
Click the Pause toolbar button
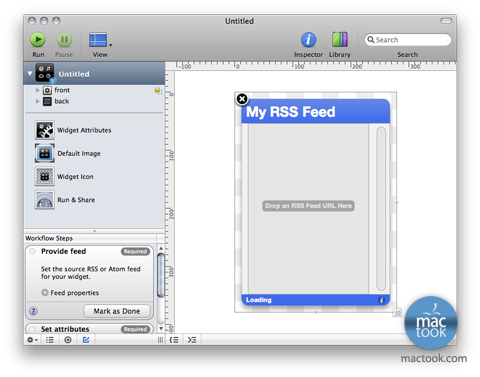(64, 40)
